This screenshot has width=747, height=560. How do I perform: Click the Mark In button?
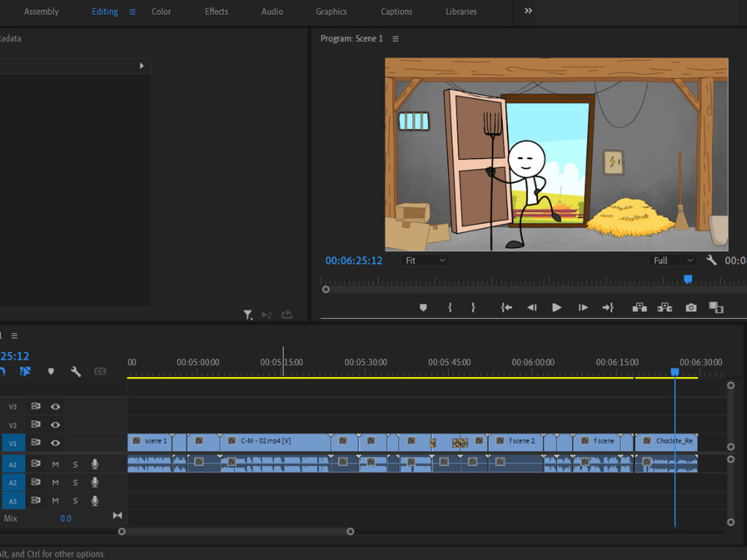click(450, 308)
